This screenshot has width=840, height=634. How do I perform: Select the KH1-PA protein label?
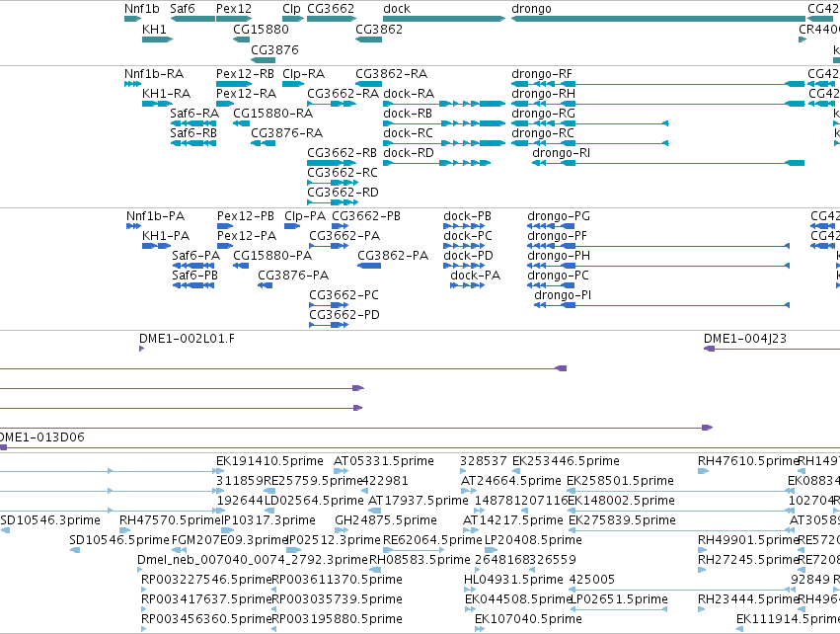coord(166,236)
